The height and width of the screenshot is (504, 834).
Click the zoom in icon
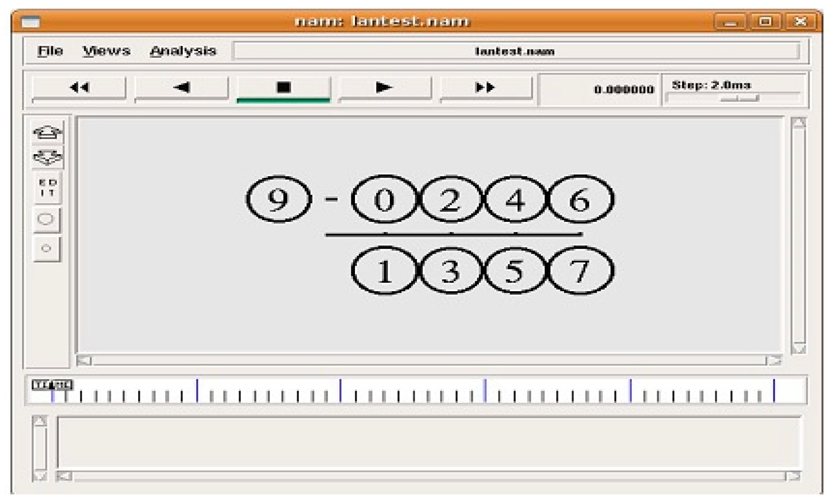pyautogui.click(x=47, y=132)
